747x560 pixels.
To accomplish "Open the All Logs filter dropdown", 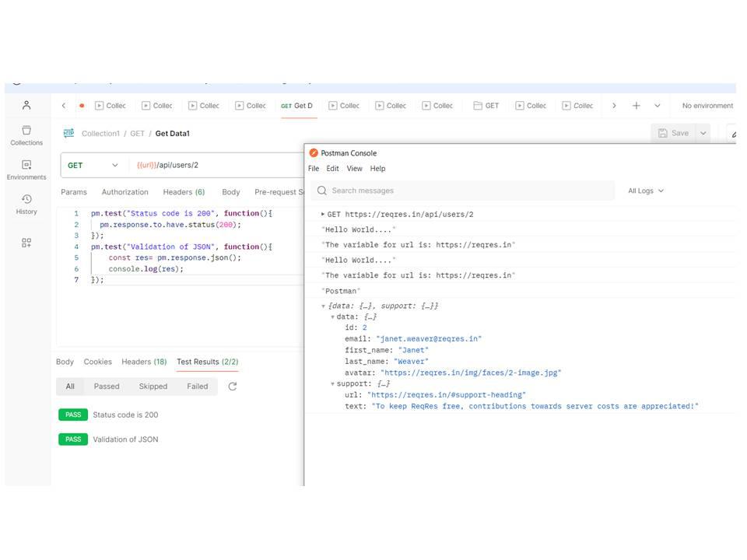I will pyautogui.click(x=646, y=191).
